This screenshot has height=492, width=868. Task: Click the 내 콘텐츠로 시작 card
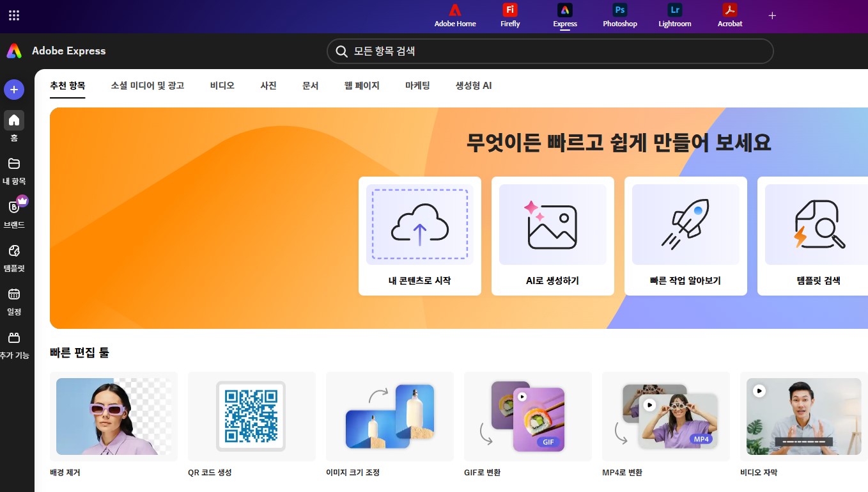419,235
